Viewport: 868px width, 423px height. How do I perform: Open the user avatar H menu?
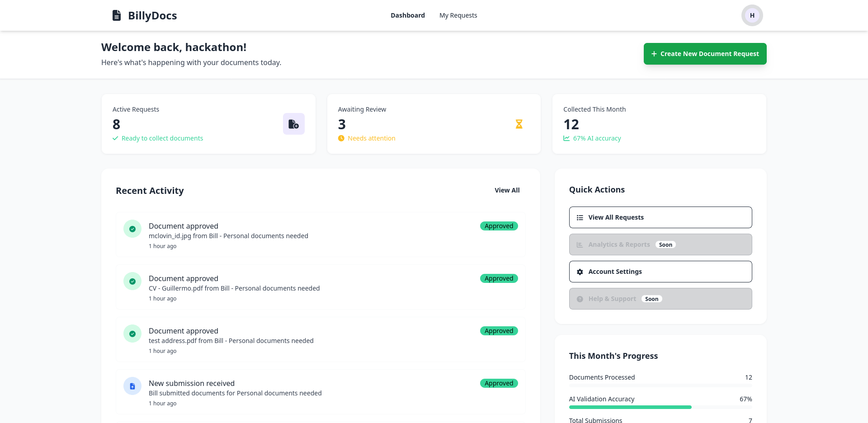(752, 15)
